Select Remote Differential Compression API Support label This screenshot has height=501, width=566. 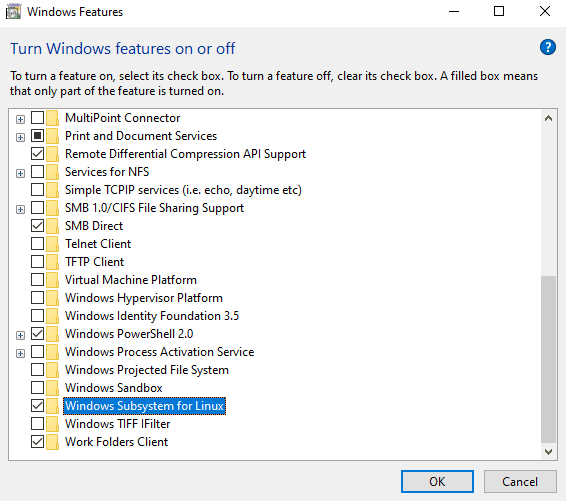(x=185, y=154)
